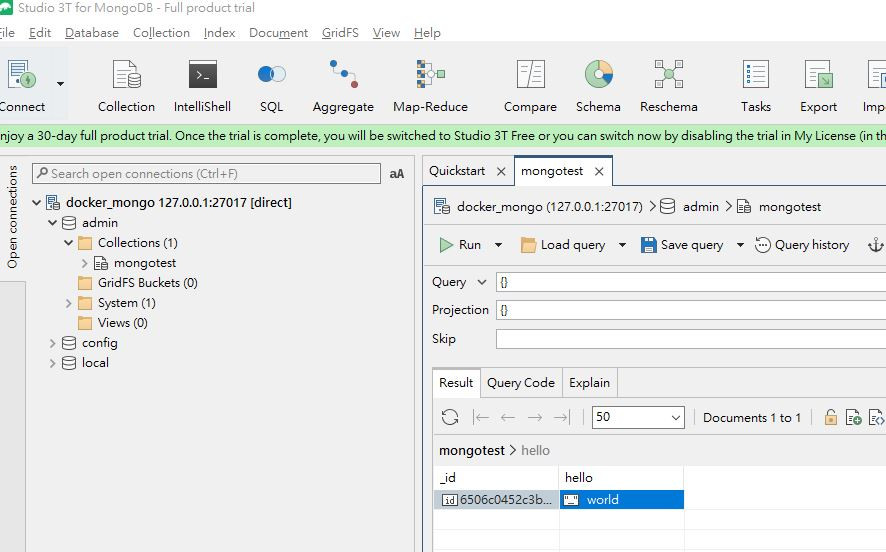Open the Export wizard
Viewport: 886px width, 552px height.
(818, 85)
